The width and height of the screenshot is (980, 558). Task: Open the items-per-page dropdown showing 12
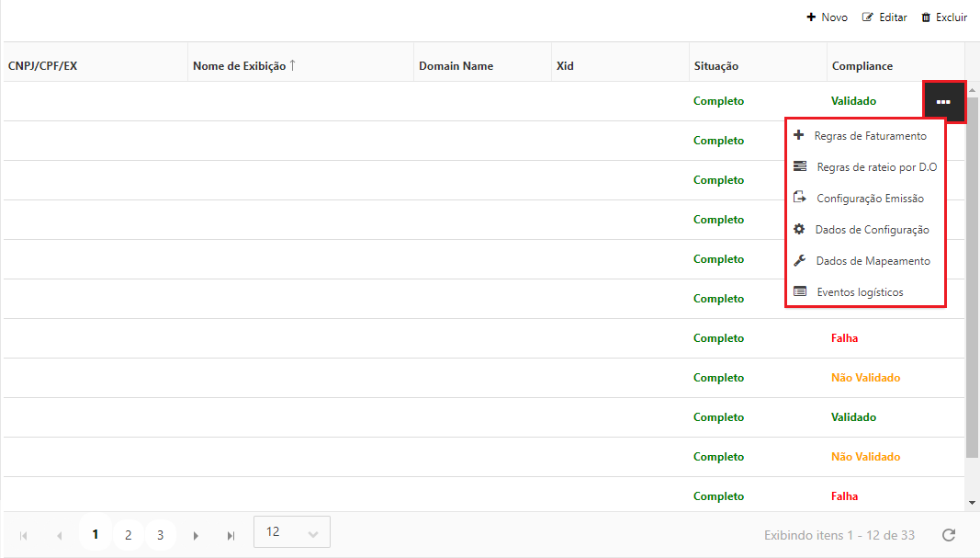point(291,532)
